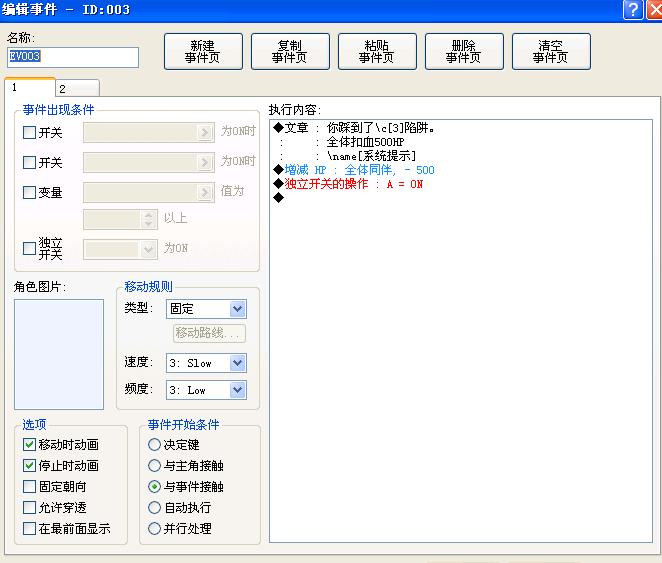Viewport: 662px width, 563px height.
Task: Click the 复制事件页 button
Action: (x=290, y=51)
